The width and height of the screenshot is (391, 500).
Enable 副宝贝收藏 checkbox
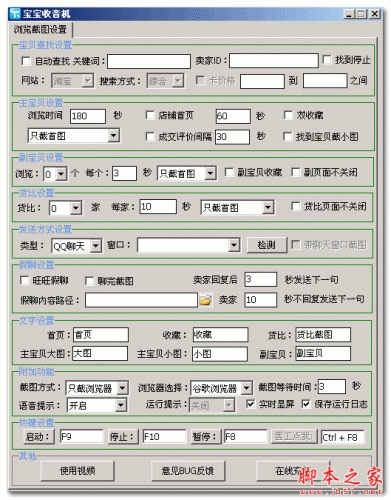tap(229, 172)
